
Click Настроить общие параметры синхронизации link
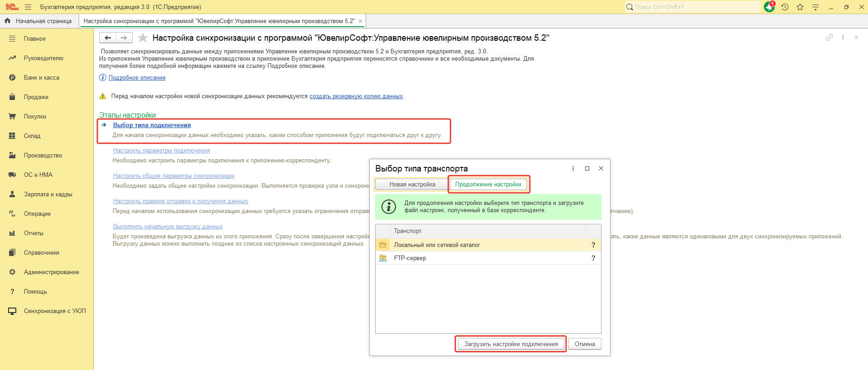[x=174, y=176]
